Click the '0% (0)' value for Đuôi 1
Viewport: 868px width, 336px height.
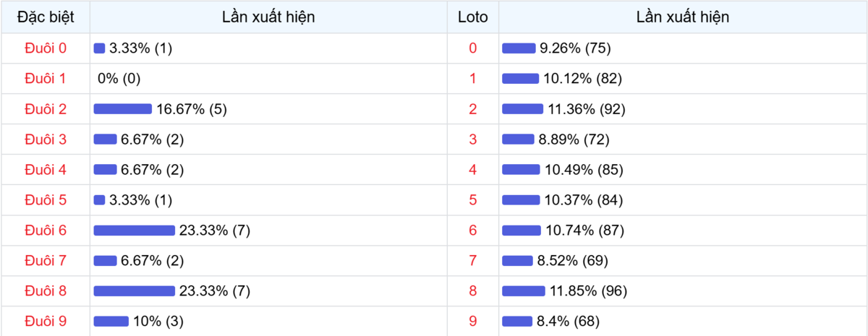click(119, 79)
